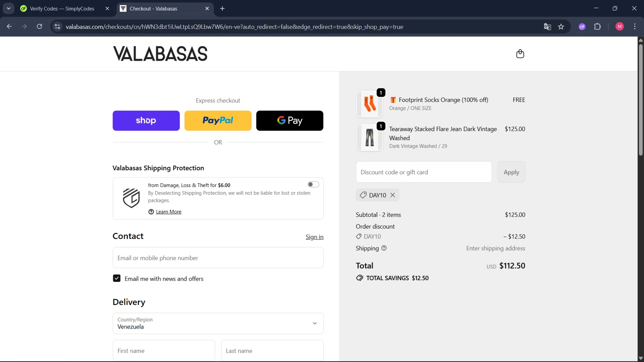The image size is (644, 362).
Task: Open Tearaway Stacked Flare Jean thumbnail
Action: (x=370, y=138)
